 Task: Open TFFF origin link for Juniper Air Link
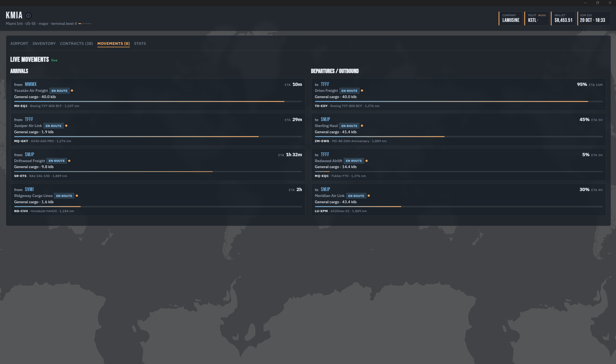coord(29,119)
